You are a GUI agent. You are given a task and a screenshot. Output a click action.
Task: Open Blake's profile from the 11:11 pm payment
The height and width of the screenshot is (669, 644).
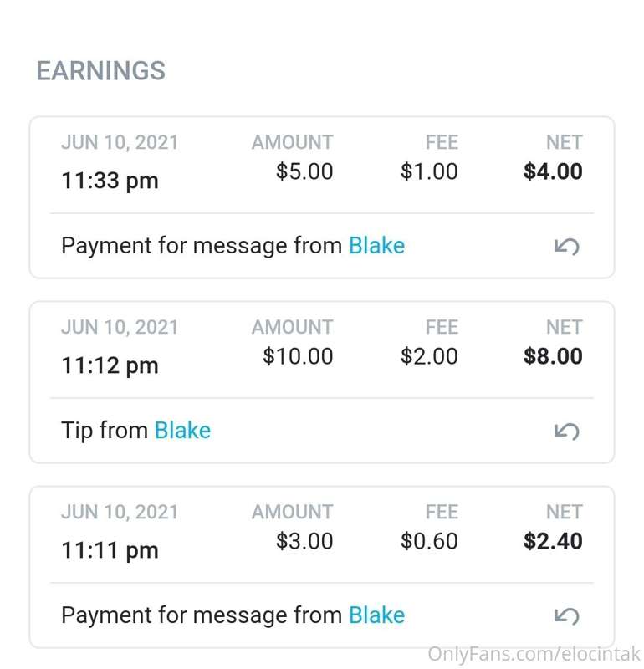click(376, 615)
